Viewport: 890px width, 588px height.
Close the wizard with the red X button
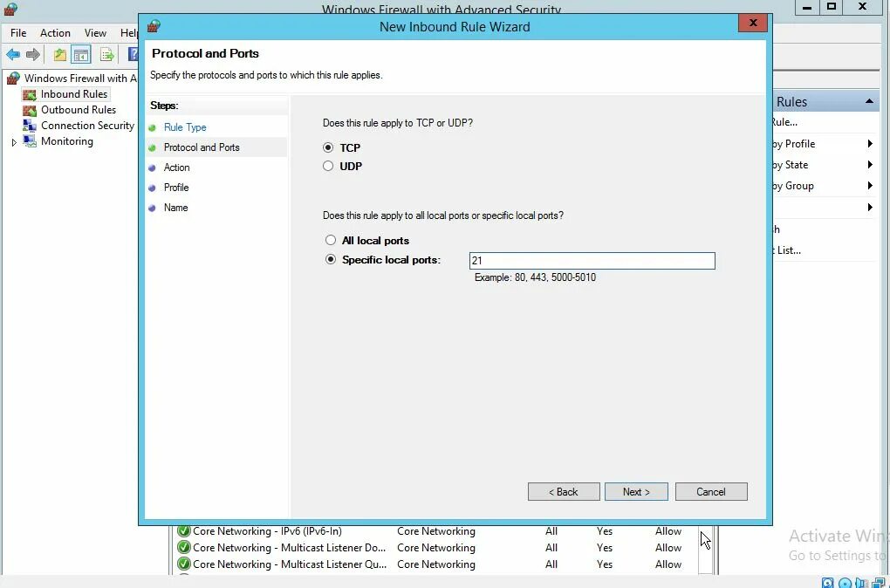pos(753,23)
